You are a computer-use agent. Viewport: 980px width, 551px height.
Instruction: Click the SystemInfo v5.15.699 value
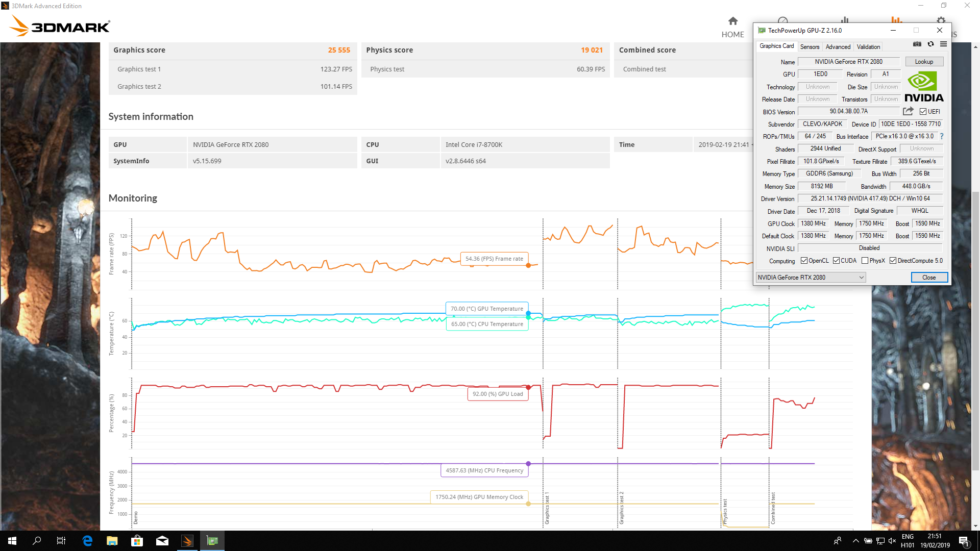(x=207, y=161)
